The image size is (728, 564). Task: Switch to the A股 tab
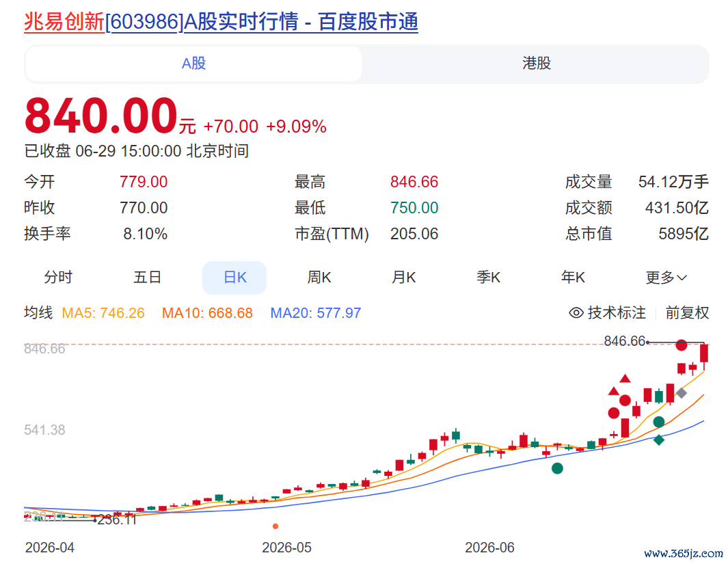click(x=193, y=64)
